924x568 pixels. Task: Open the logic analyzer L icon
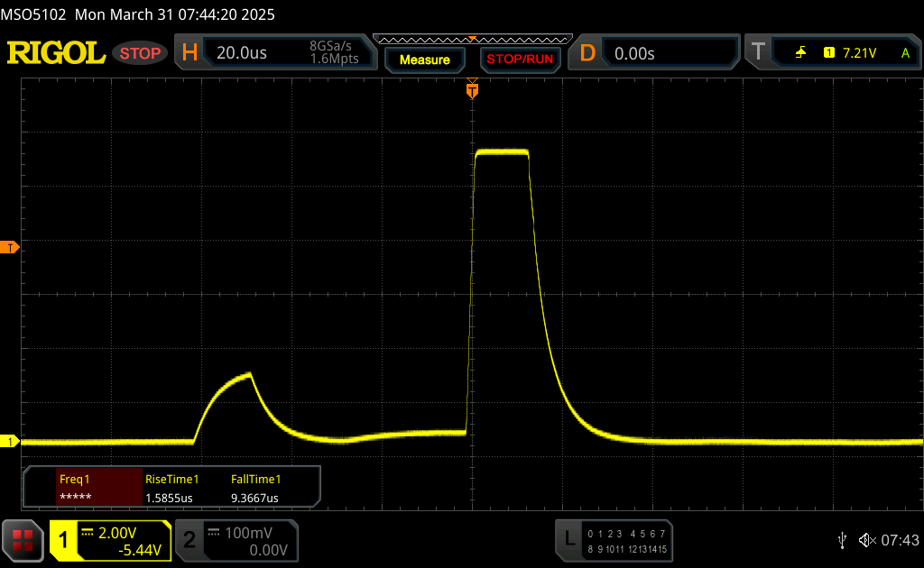[568, 539]
